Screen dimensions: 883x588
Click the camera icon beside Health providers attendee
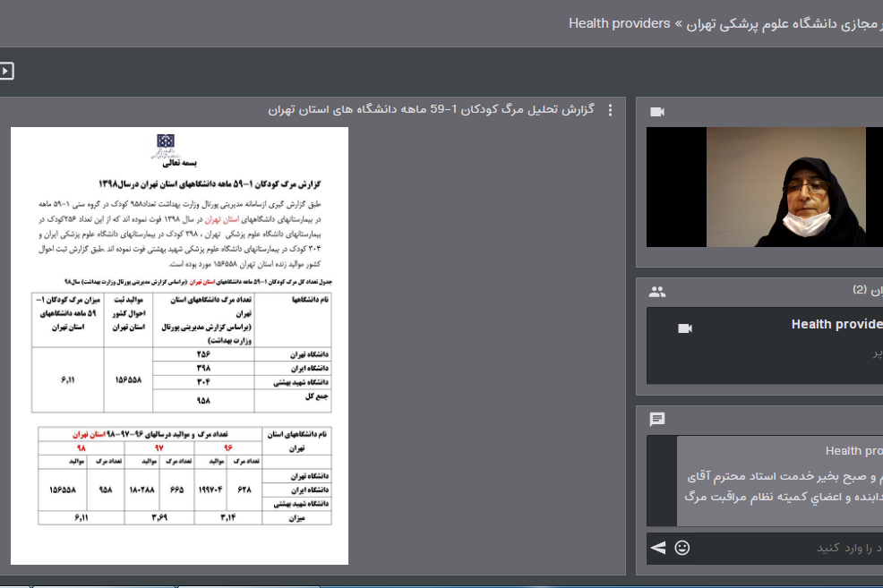(x=685, y=328)
